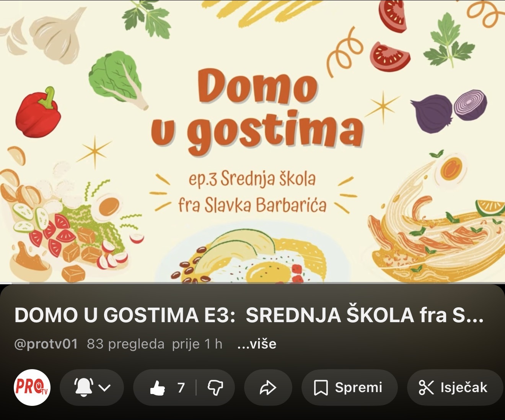Dislike the video with thumbs down

(x=215, y=388)
